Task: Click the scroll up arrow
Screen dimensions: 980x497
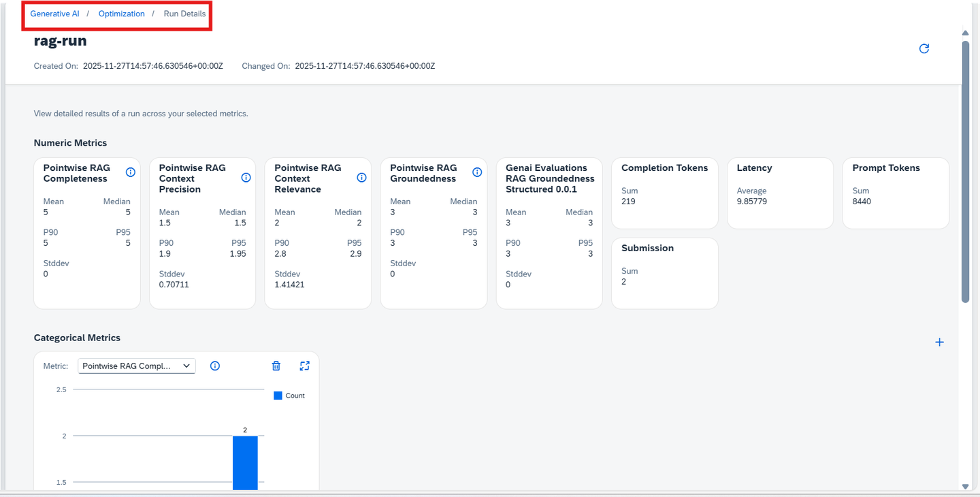Action: click(966, 33)
